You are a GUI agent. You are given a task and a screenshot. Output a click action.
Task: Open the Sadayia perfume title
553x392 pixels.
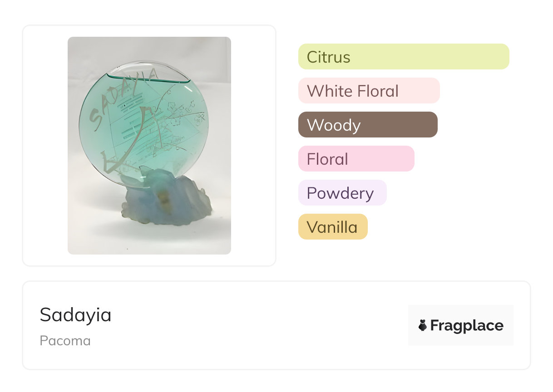(x=75, y=315)
